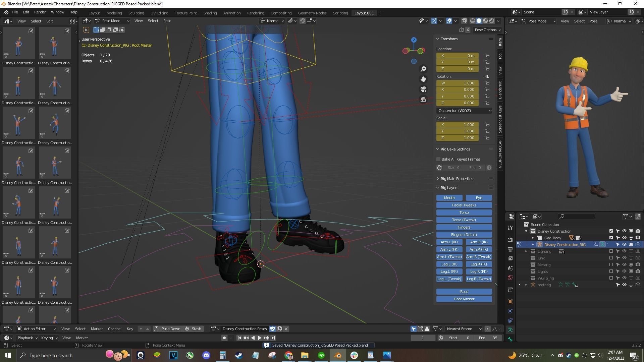Switch to orthographic view grid icon
The height and width of the screenshot is (362, 644).
pyautogui.click(x=423, y=100)
